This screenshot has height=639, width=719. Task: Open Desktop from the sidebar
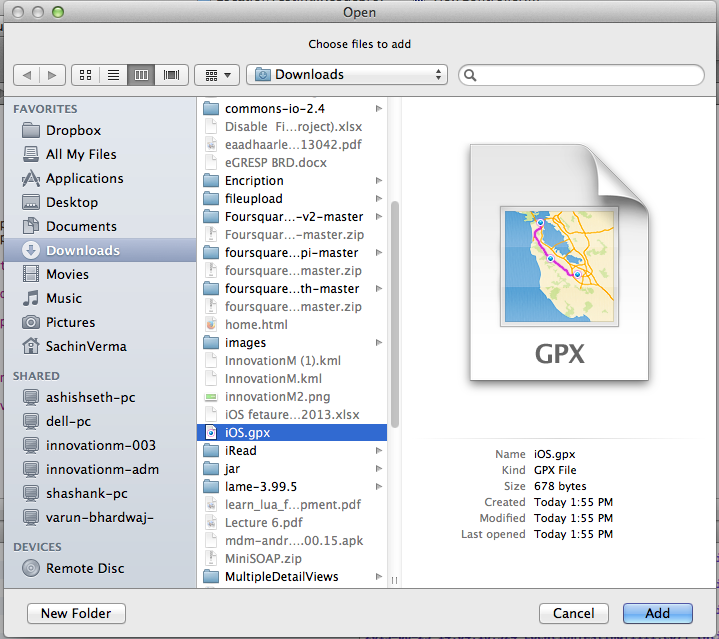tap(72, 202)
